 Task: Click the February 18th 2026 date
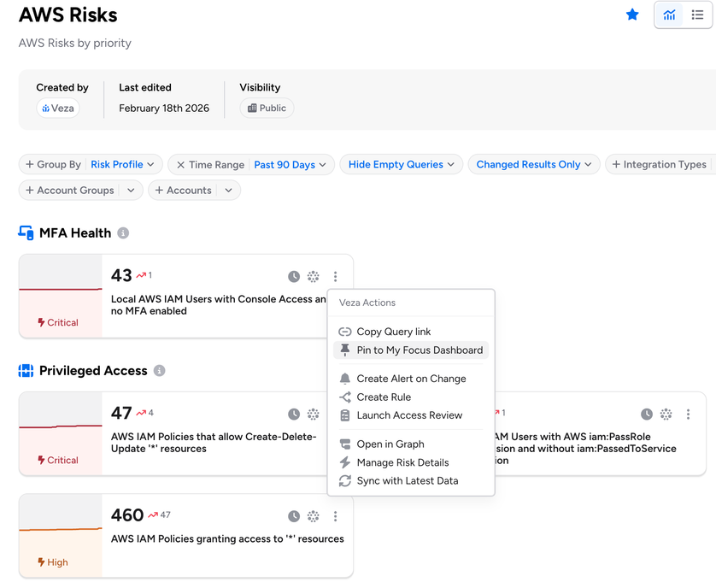[164, 109]
